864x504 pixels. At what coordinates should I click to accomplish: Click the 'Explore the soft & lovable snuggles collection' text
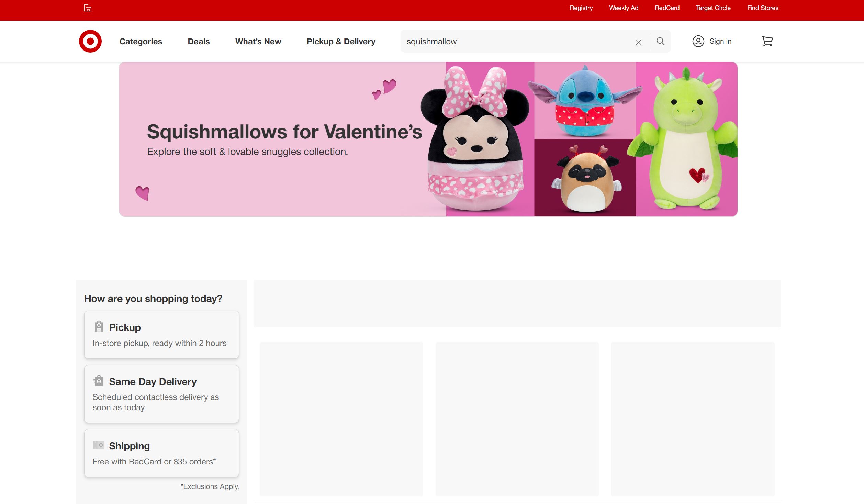247,152
